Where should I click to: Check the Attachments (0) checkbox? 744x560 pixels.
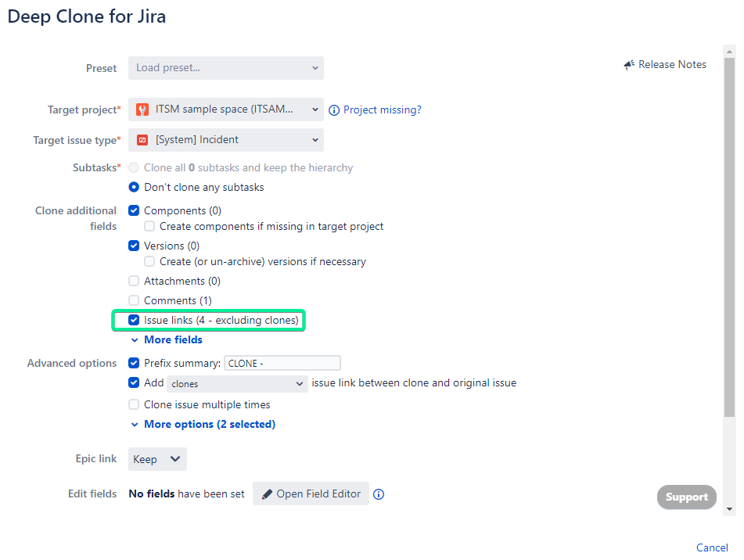click(134, 281)
